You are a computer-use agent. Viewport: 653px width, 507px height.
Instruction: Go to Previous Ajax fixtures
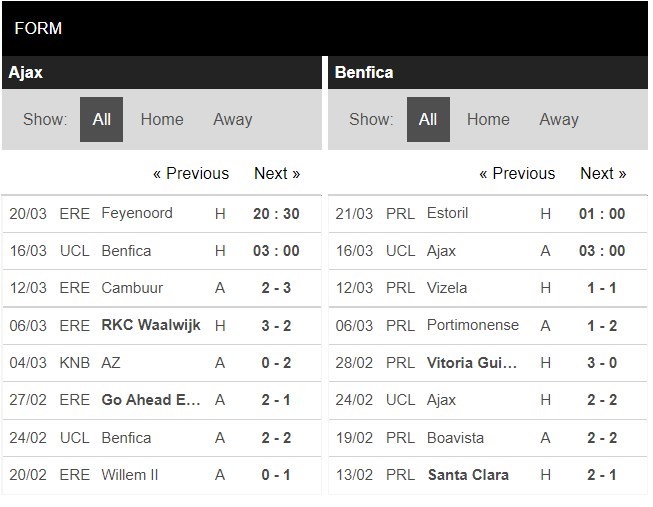pos(191,173)
